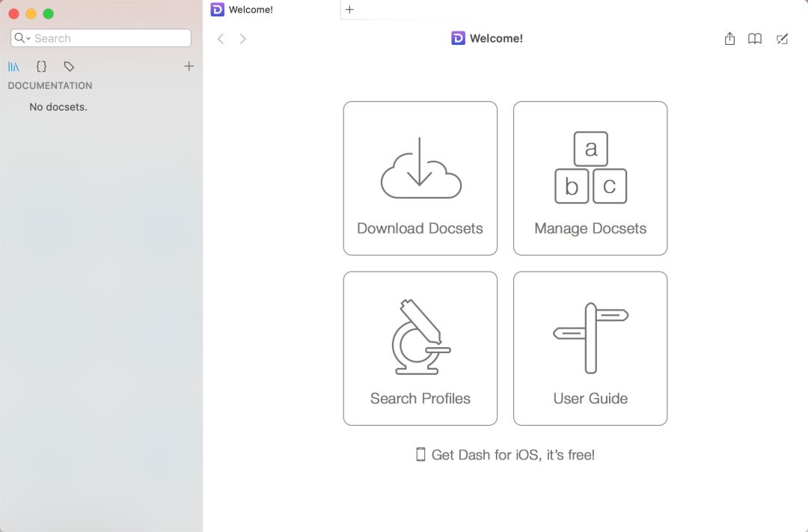This screenshot has width=808, height=532.
Task: Close the window with red button
Action: point(14,14)
